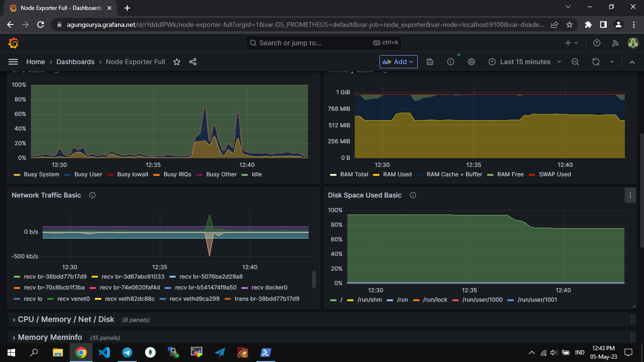Image resolution: width=644 pixels, height=362 pixels.
Task: Open dashboard insights info icon
Action: [451, 62]
